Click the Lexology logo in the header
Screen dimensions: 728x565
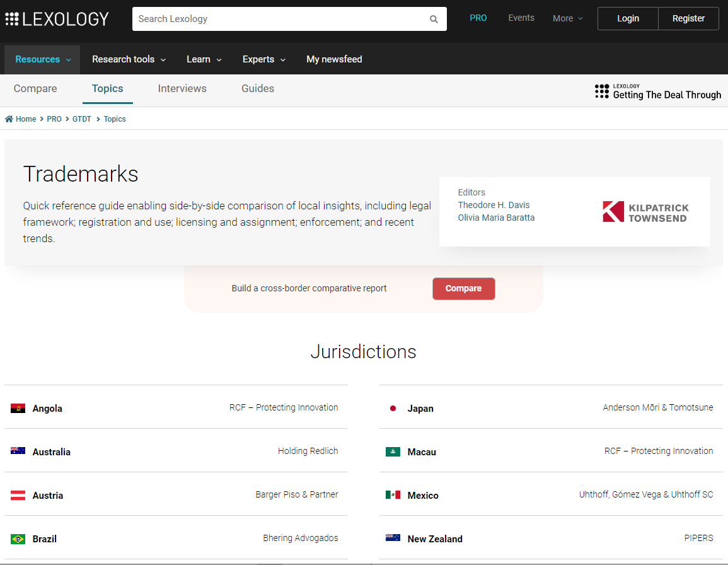pyautogui.click(x=57, y=19)
